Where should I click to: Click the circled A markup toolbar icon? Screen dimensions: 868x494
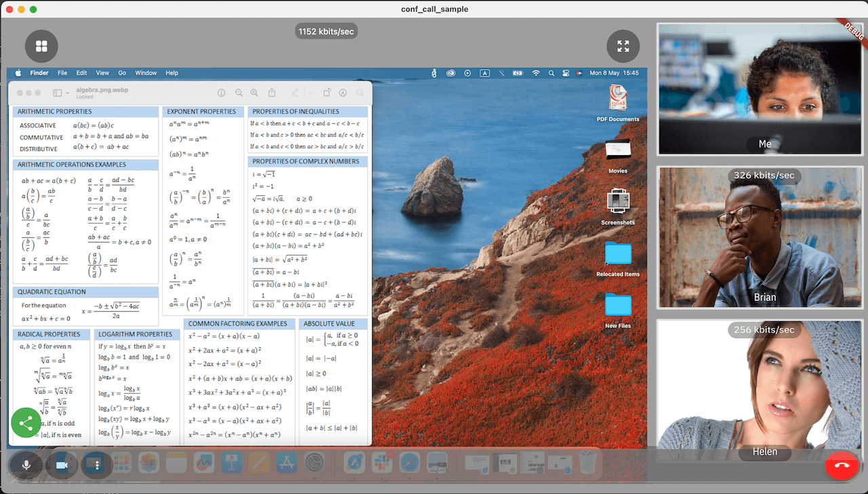343,93
